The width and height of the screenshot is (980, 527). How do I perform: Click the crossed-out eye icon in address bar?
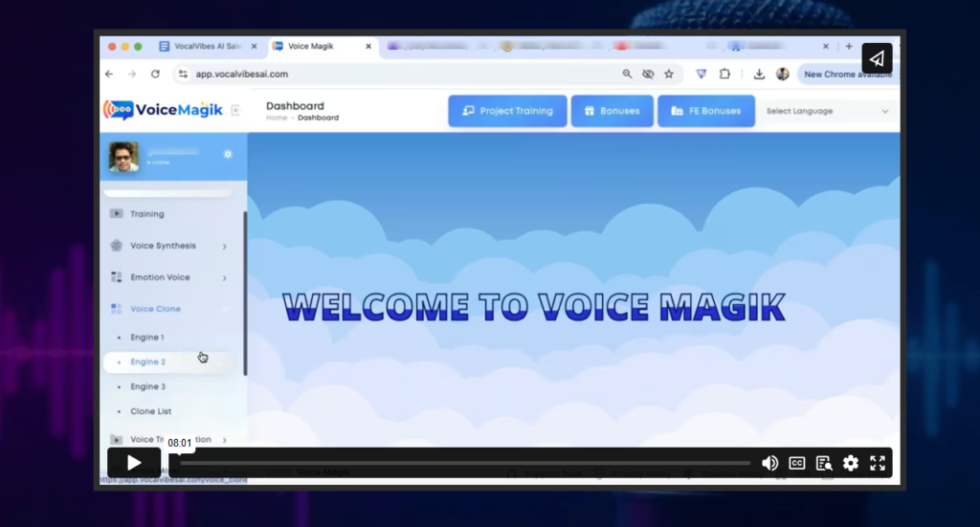click(648, 74)
